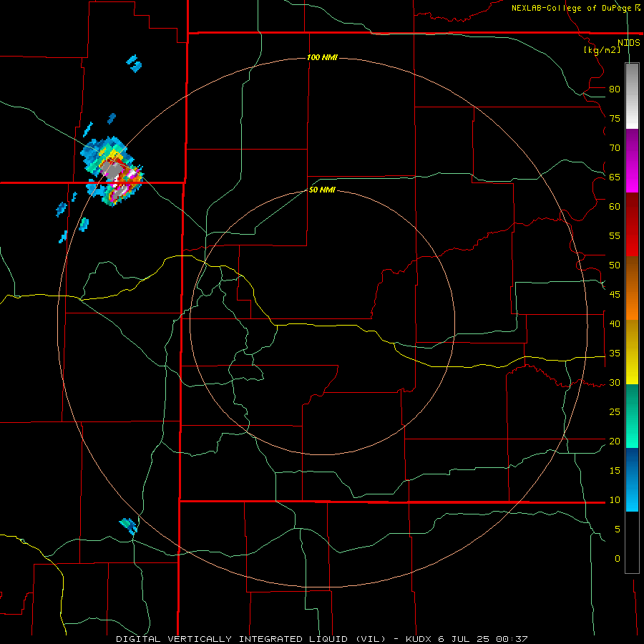
Task: Click the 25 value on the color scale
Action: click(615, 412)
